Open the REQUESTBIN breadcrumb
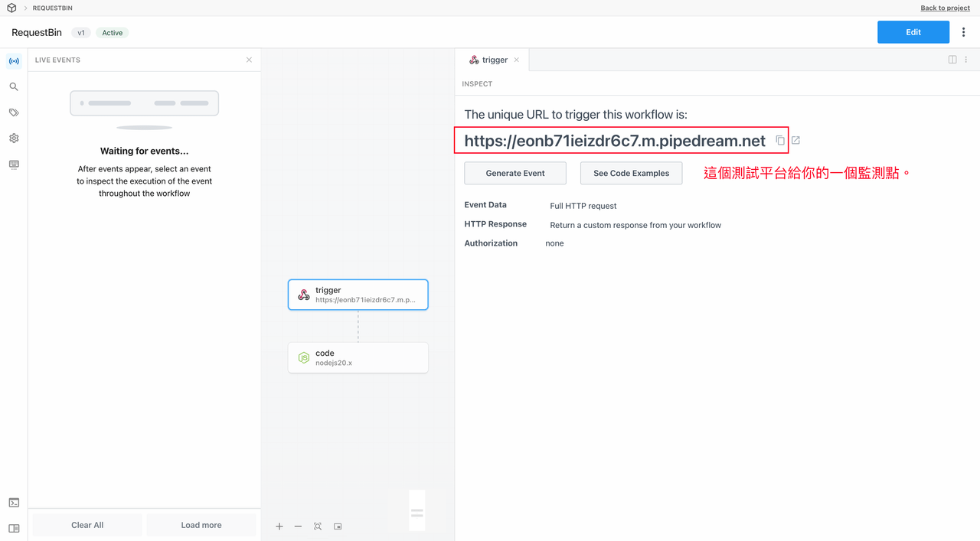 coord(52,8)
